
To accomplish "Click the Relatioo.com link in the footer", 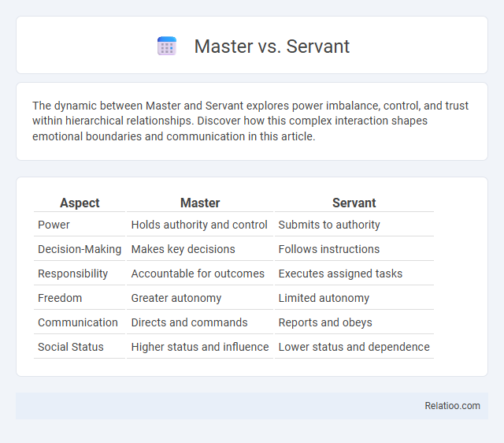I will [452, 406].
